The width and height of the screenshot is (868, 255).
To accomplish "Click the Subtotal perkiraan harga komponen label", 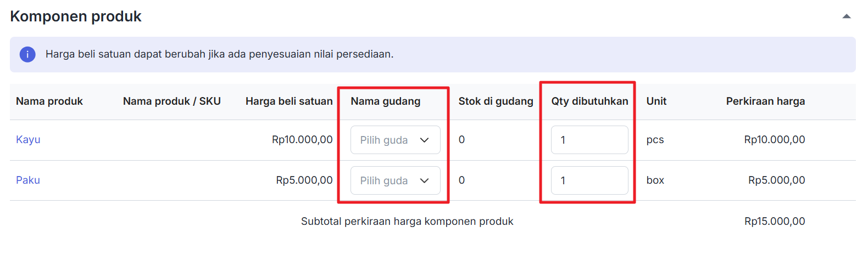I will click(x=407, y=221).
